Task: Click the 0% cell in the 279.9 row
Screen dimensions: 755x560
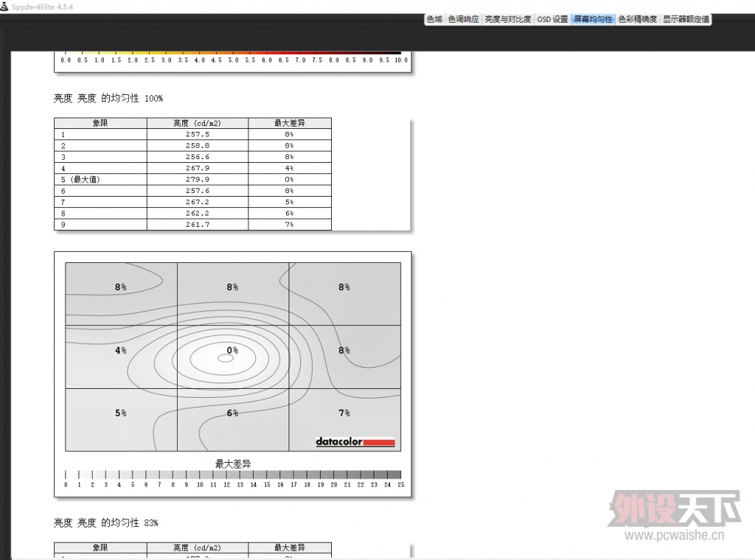Action: tap(289, 180)
